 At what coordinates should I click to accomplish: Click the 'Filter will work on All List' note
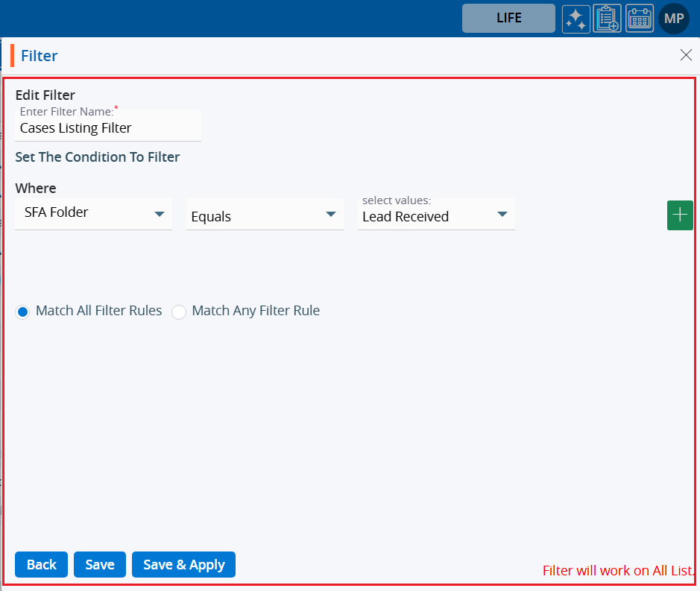618,571
